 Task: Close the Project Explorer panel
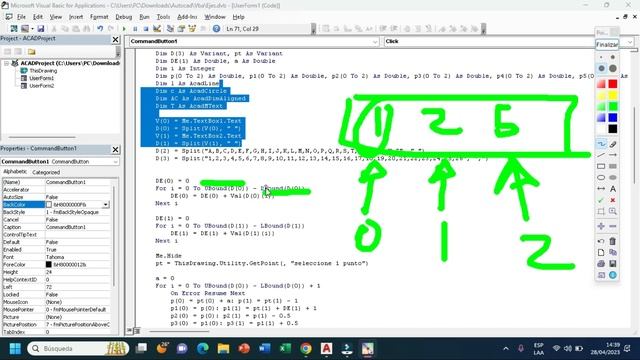coord(116,39)
